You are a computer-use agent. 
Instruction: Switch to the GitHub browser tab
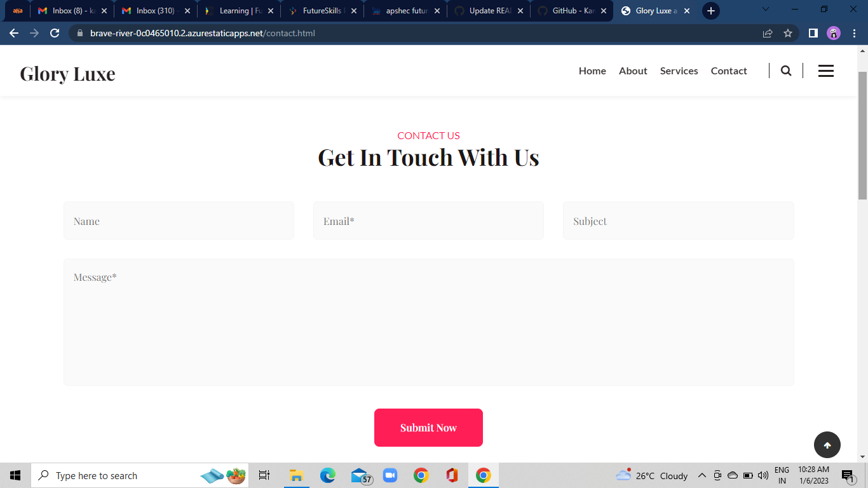[x=570, y=10]
